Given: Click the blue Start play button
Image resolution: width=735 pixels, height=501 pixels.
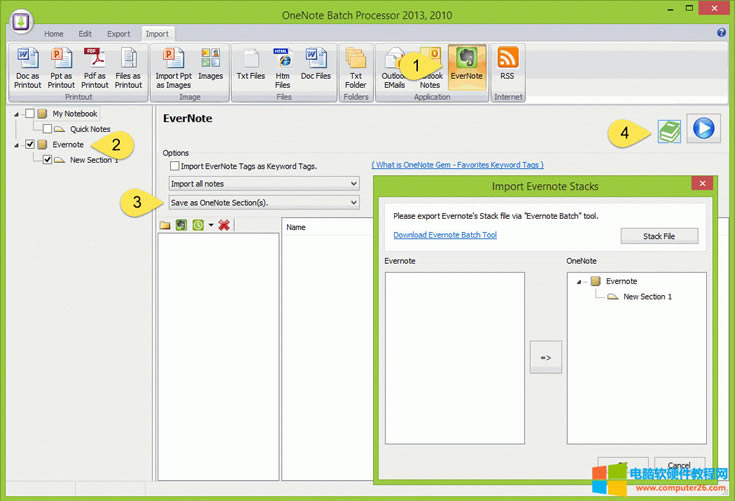Looking at the screenshot, I should pyautogui.click(x=704, y=129).
